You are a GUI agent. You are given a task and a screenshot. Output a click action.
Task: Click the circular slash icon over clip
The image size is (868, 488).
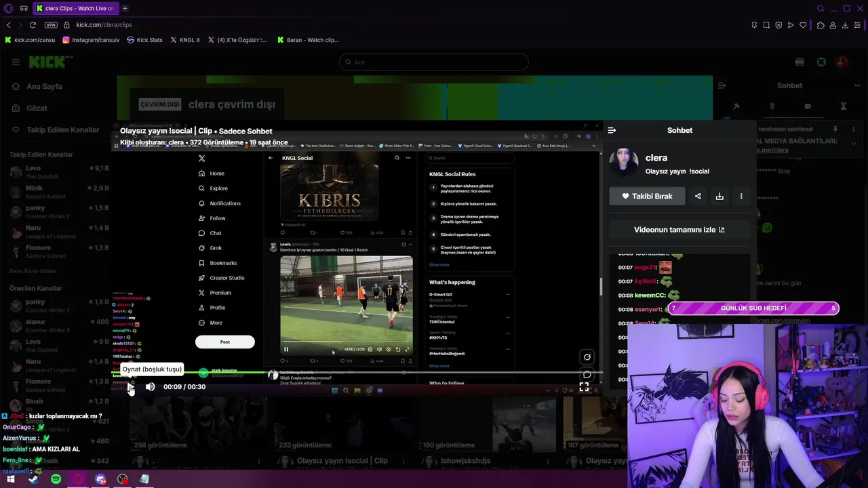[x=587, y=357]
